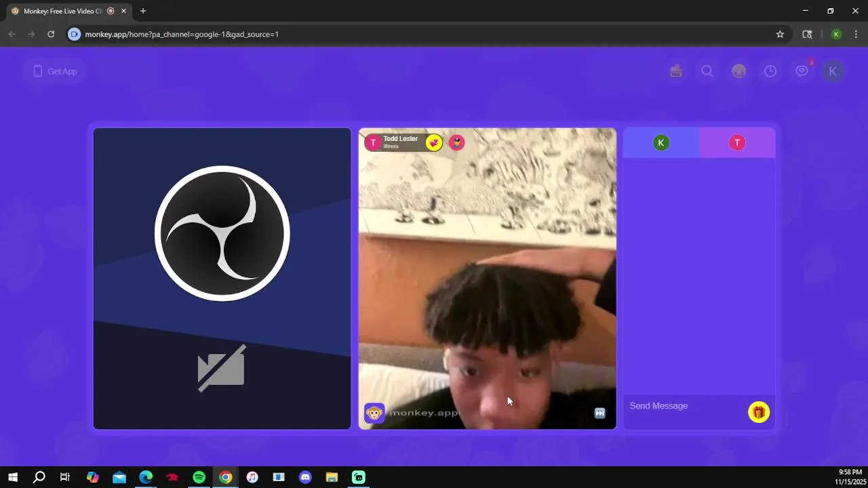Reload the page in Chrome
Viewport: 868px width, 488px height.
coord(51,34)
